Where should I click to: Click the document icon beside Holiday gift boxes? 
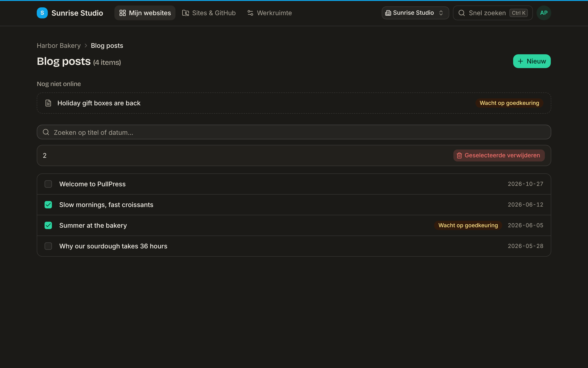tap(48, 103)
